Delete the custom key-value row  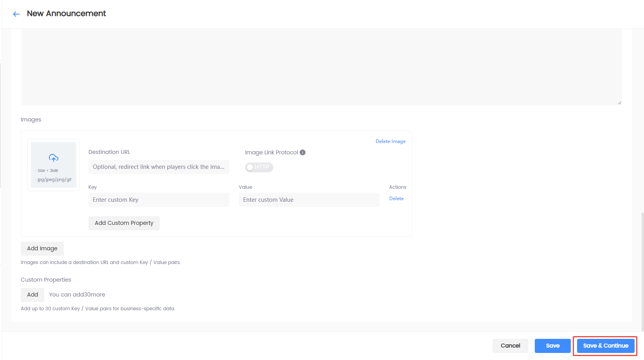pos(396,199)
